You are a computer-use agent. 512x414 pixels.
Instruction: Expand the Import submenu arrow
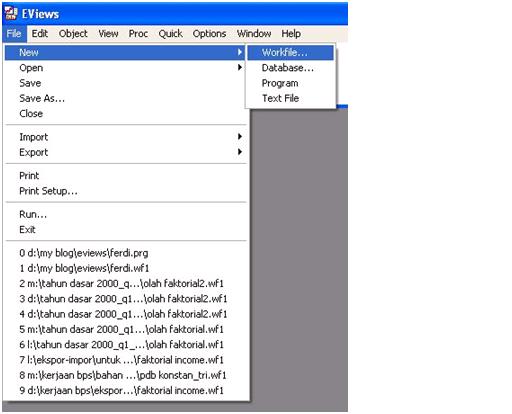[x=240, y=137]
